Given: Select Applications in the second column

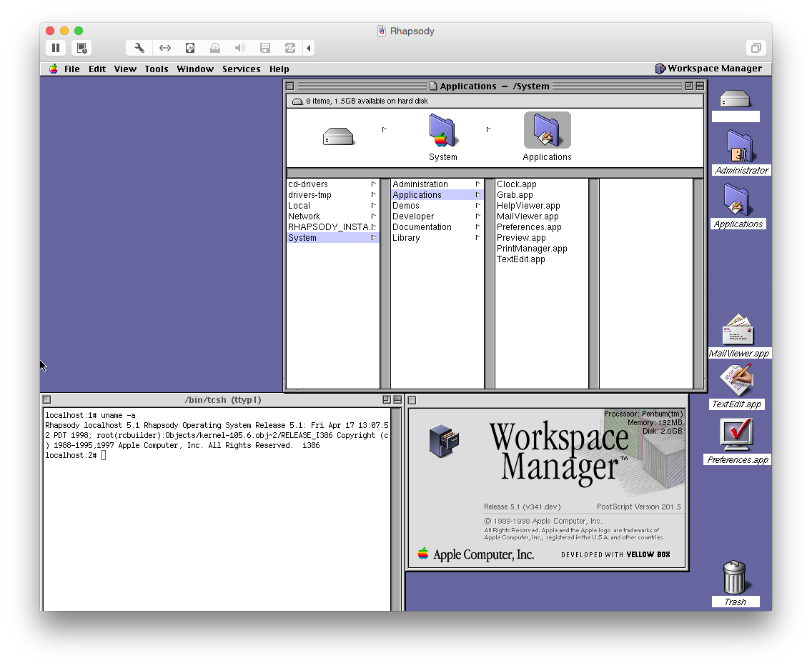Looking at the screenshot, I should 437,195.
